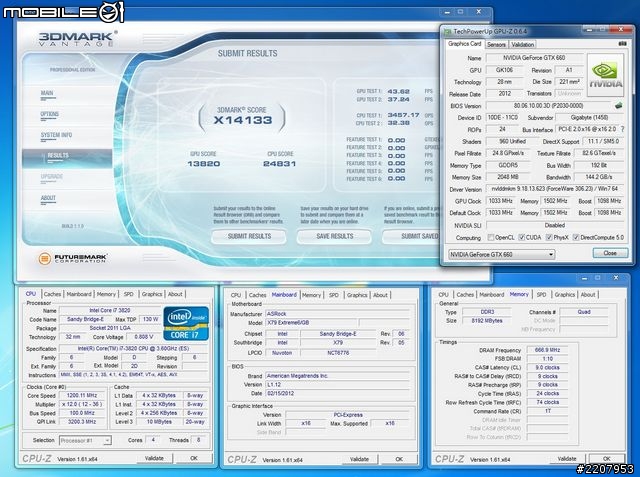640x477 pixels.
Task: Open About tab in the CPU-Z CPU window
Action: [175, 294]
